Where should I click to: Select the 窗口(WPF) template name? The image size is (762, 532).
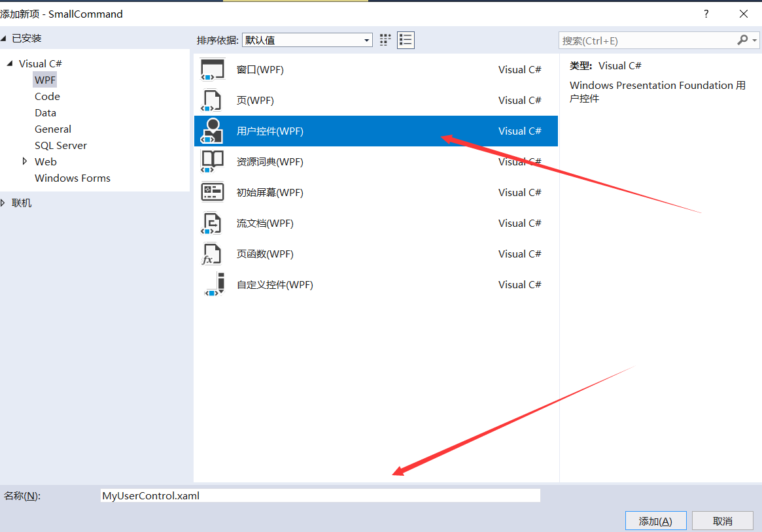pyautogui.click(x=260, y=69)
